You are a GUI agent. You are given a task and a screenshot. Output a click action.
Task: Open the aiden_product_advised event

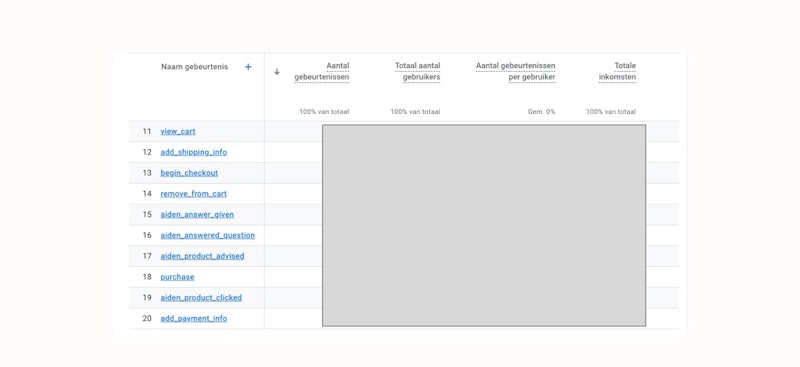click(x=202, y=256)
